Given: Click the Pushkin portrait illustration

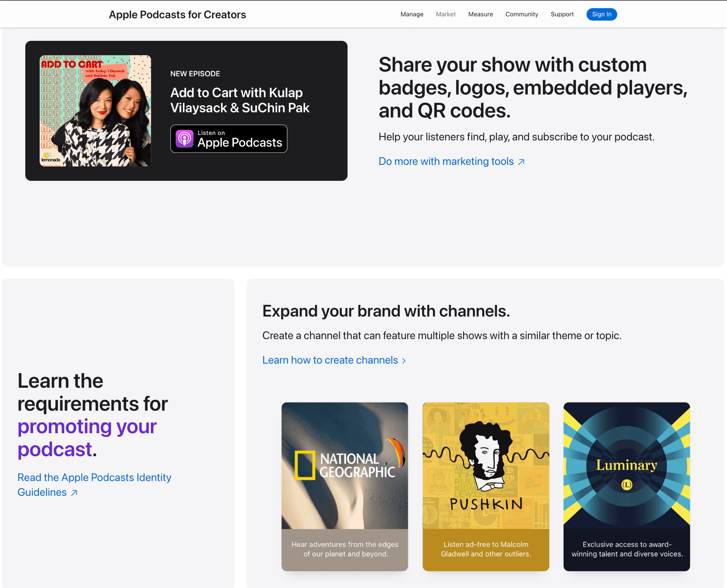Looking at the screenshot, I should pos(486,455).
